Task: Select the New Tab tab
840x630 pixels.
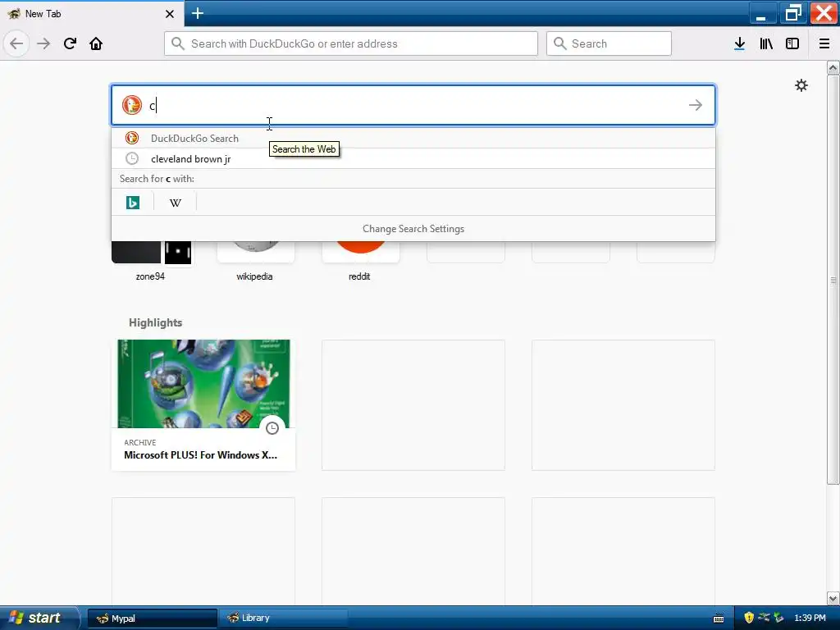Action: coord(92,13)
